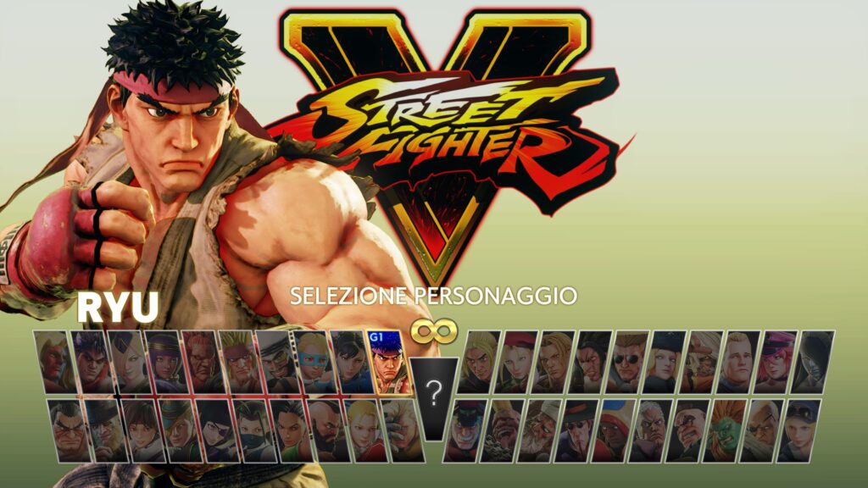
Task: Pick Poison with the pink hair
Action: [x=776, y=363]
